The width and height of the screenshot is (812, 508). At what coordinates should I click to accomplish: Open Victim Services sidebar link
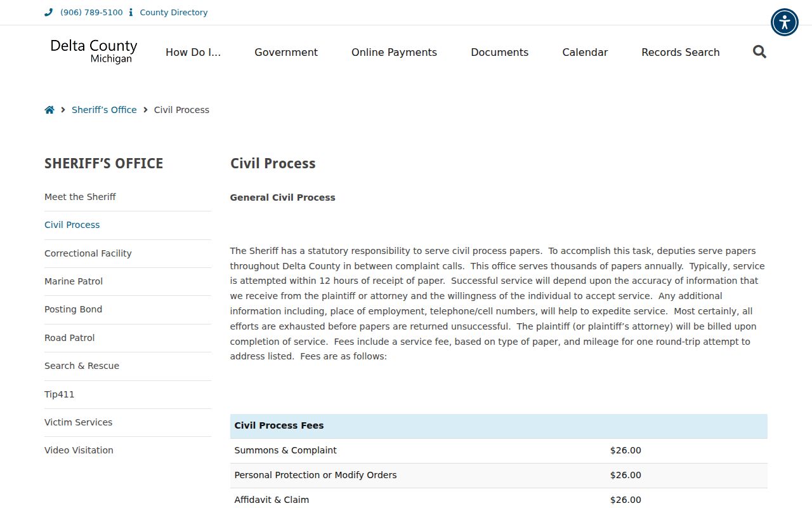click(78, 422)
